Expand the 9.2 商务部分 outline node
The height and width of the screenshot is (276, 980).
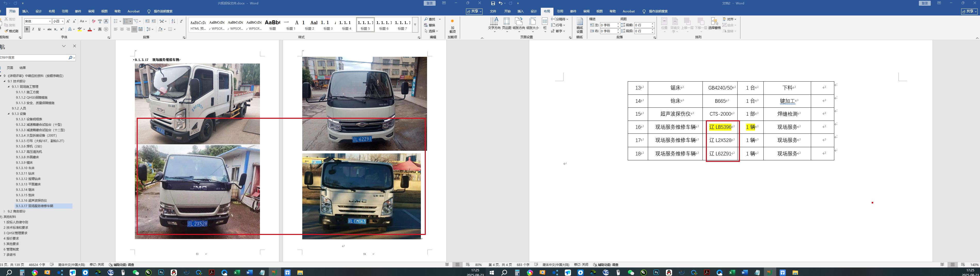pyautogui.click(x=5, y=211)
